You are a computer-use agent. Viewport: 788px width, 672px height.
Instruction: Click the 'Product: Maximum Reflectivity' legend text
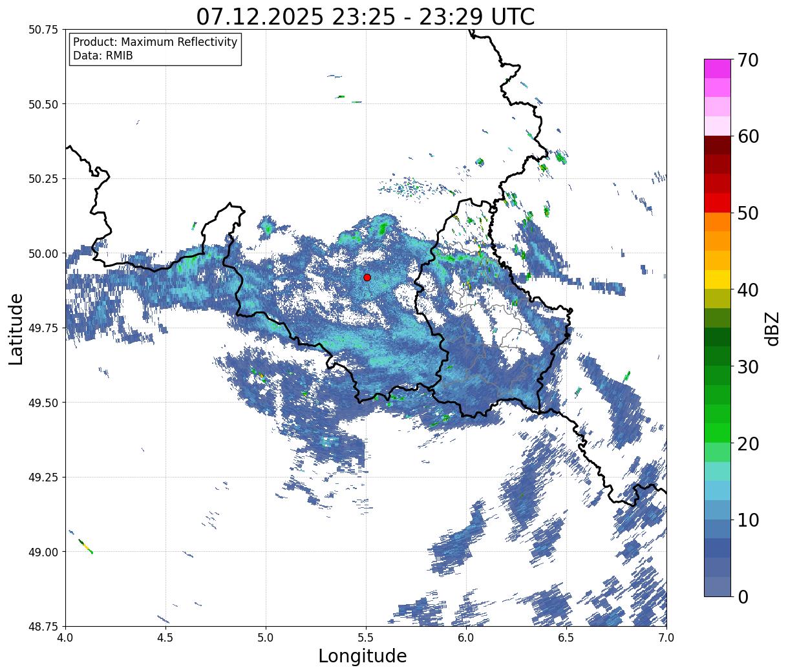click(x=155, y=42)
